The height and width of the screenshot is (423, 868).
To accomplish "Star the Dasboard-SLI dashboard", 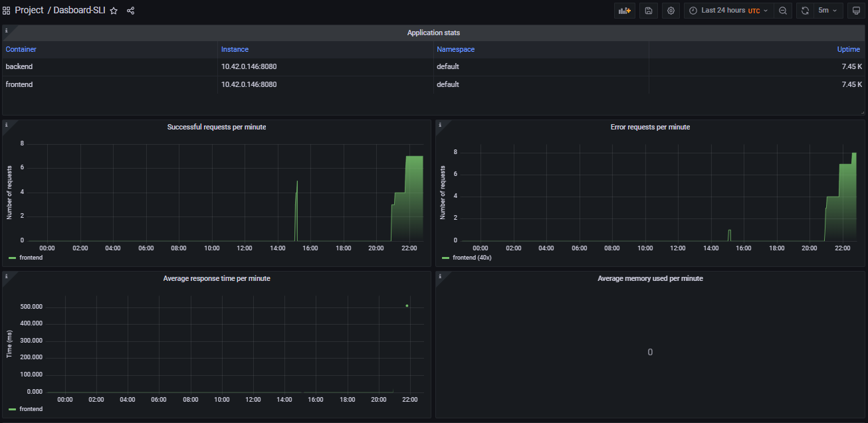I will coord(114,11).
